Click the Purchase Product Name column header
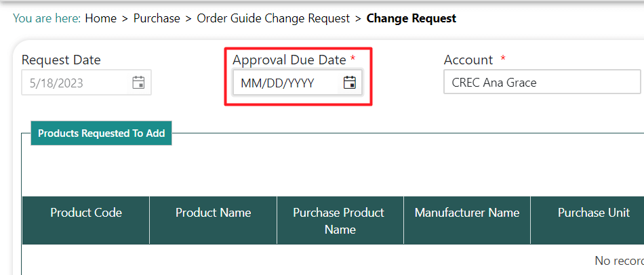 (340, 221)
